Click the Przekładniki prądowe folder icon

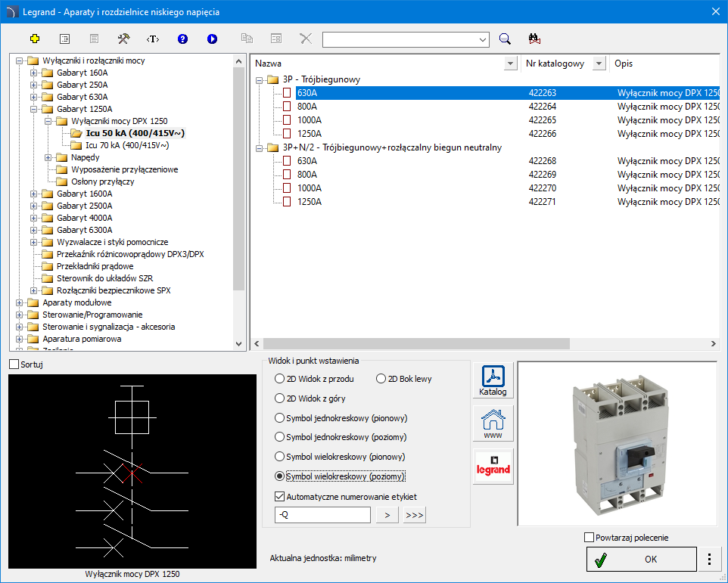coord(48,266)
